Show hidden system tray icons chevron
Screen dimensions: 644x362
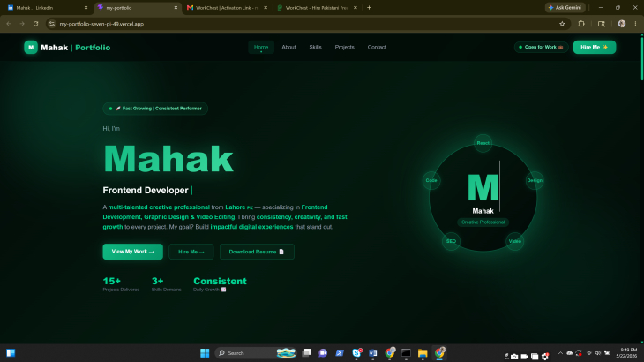tap(560, 353)
